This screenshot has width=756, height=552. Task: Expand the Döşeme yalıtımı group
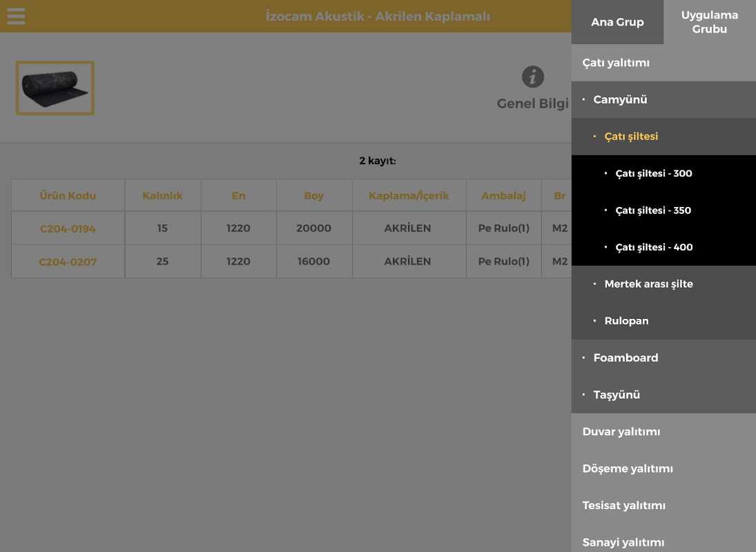coord(663,469)
